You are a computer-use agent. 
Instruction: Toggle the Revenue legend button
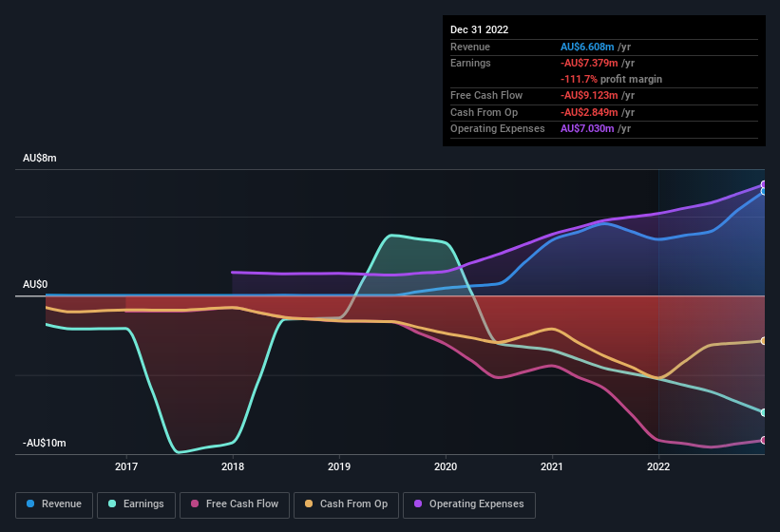[54, 504]
